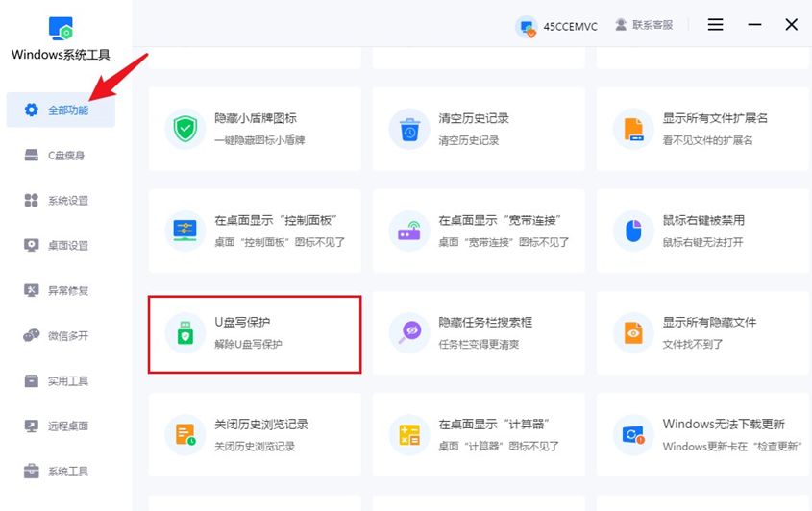Click the disk icon beside C盘瘦身
812x511 pixels.
pyautogui.click(x=32, y=155)
